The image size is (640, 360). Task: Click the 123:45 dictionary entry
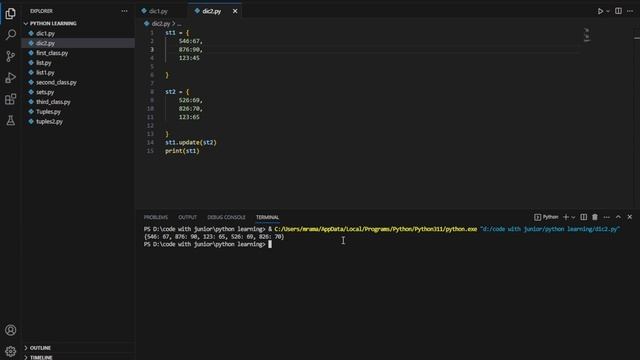(x=189, y=58)
